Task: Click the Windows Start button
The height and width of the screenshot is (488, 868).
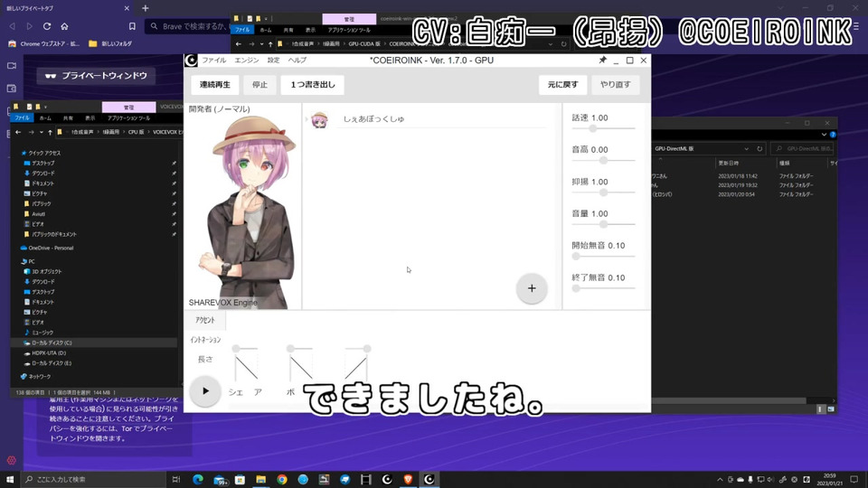Action: (x=9, y=479)
